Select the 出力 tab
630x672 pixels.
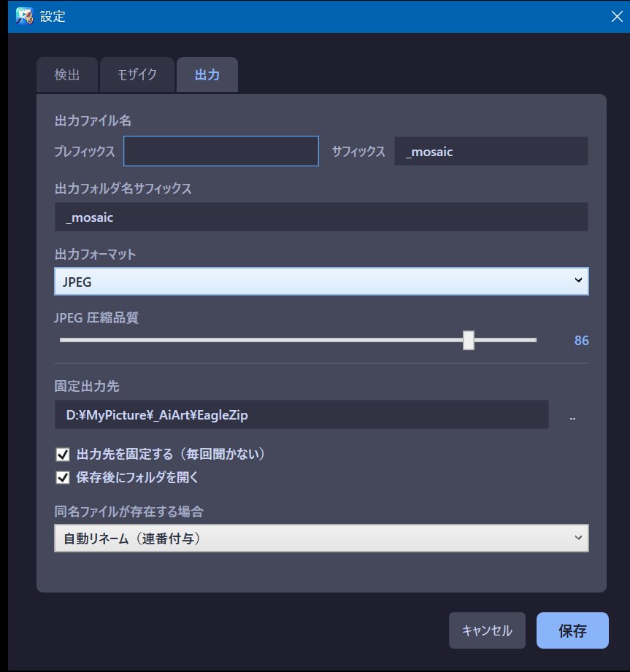(207, 75)
